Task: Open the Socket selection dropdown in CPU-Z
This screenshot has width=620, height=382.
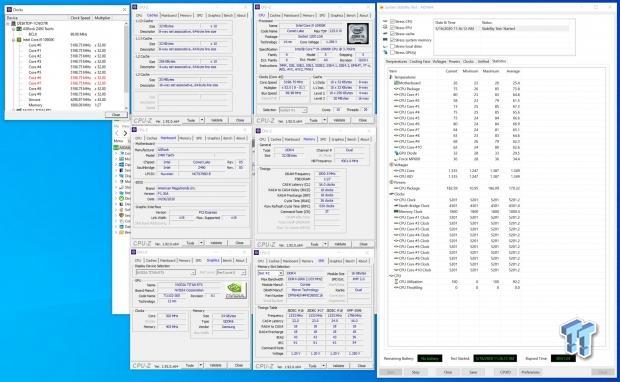Action: pos(293,110)
